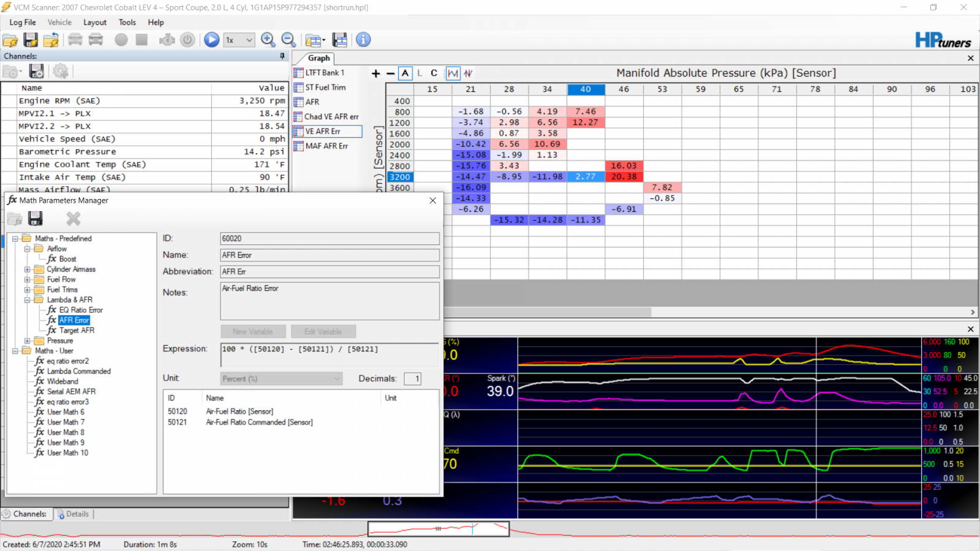
Task: Open the layout table dropdown icon
Action: tap(315, 40)
